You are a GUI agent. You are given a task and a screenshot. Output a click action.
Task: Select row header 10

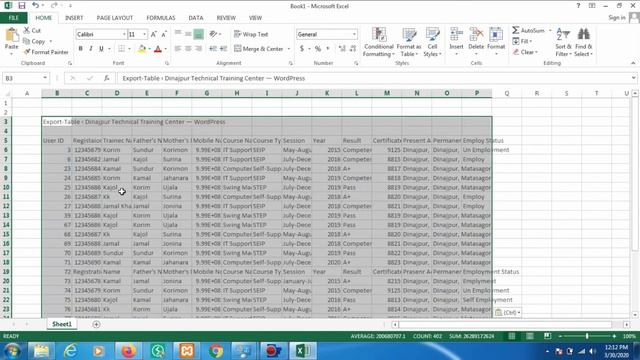[x=6, y=187]
